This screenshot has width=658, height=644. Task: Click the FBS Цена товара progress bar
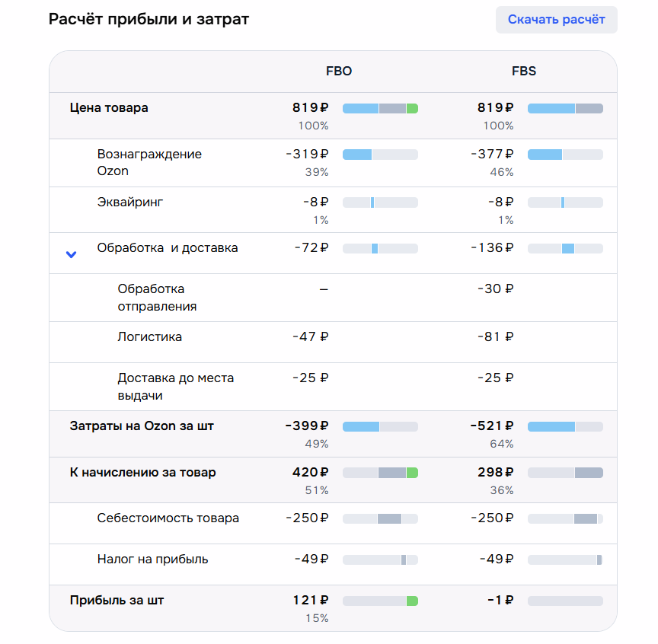pos(565,109)
